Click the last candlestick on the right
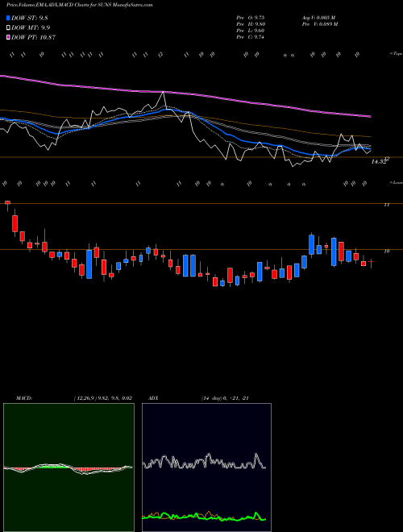The height and width of the screenshot is (532, 403). point(371,264)
